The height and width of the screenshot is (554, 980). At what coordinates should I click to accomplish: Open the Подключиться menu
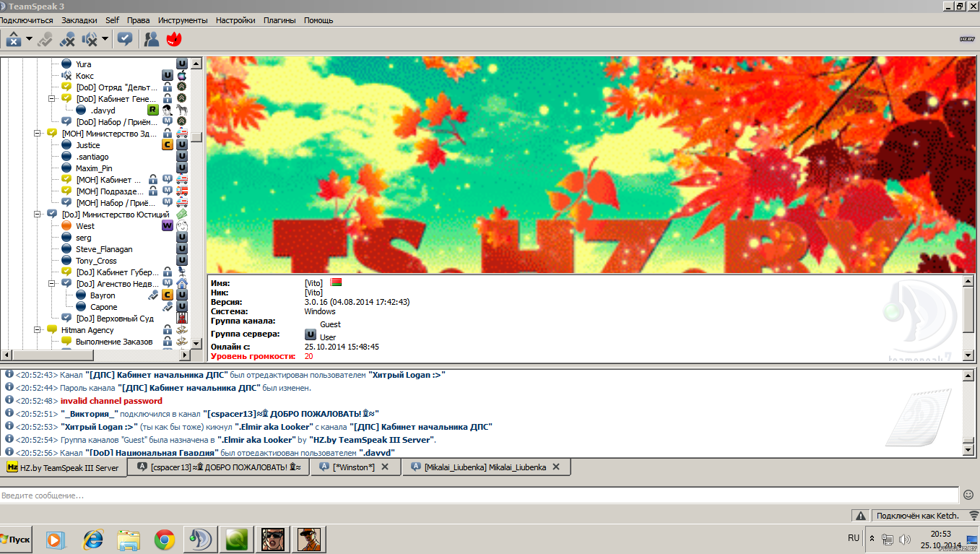coord(26,20)
